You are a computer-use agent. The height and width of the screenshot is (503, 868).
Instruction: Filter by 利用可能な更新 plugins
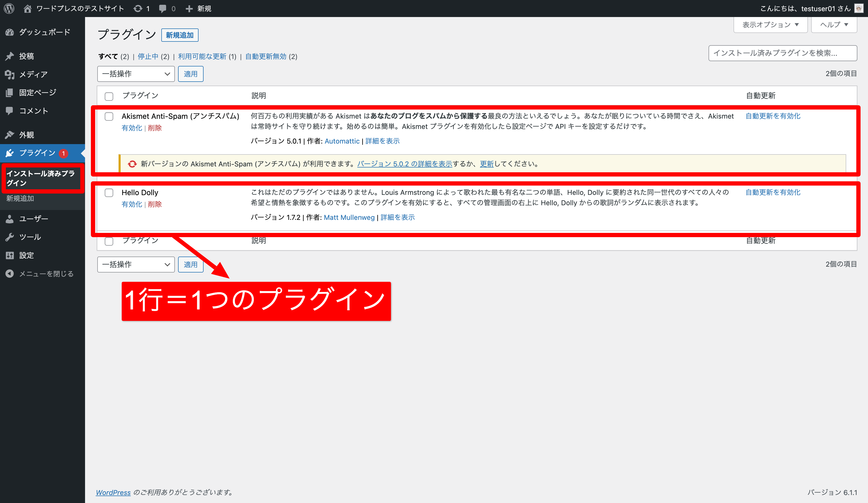coord(202,57)
